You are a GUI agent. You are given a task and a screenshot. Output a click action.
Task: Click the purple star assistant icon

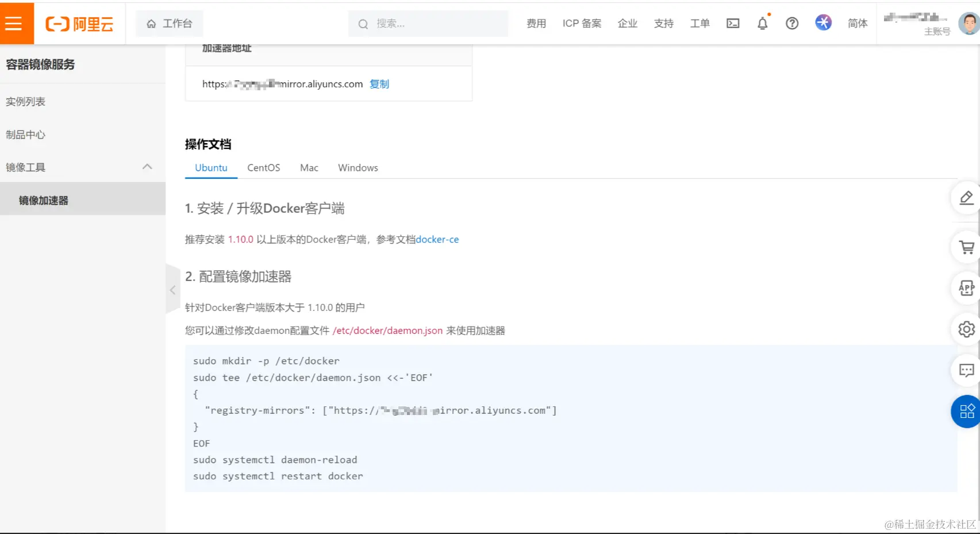823,23
